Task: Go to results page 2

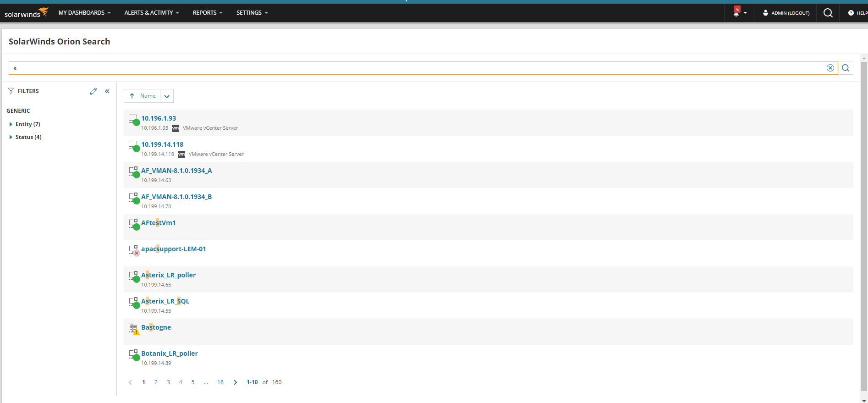Action: tap(156, 382)
